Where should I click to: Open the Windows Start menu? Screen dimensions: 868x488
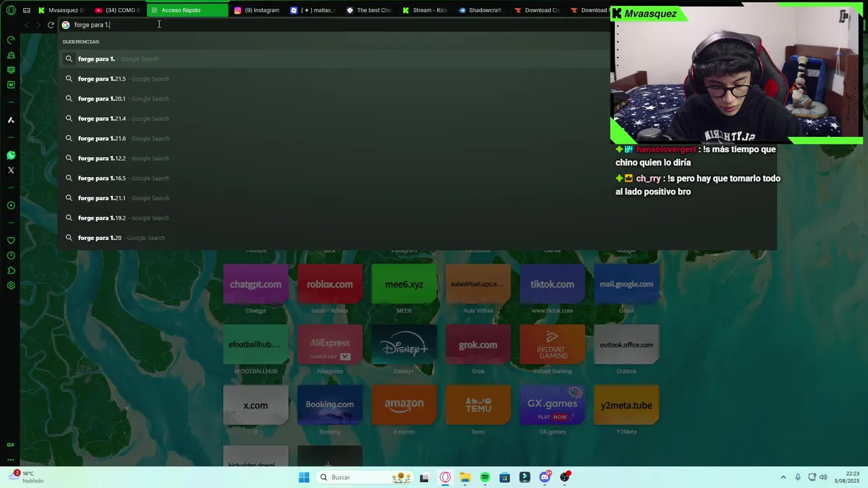(304, 477)
